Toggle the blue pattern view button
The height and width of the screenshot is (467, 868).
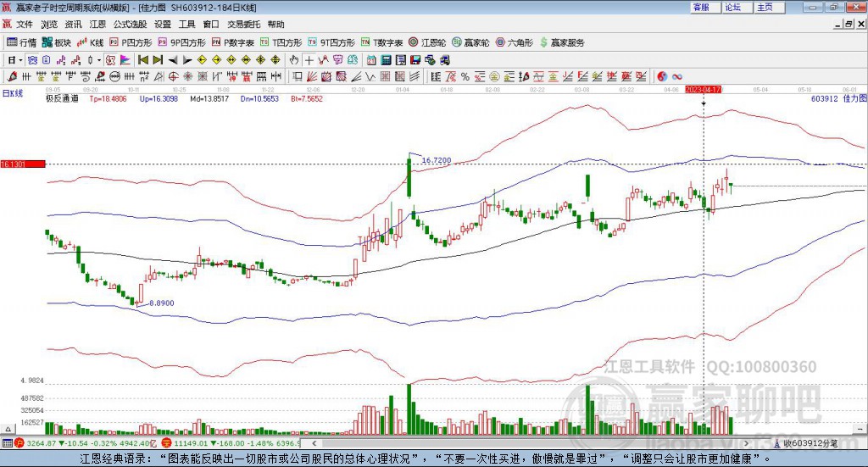click(x=32, y=60)
